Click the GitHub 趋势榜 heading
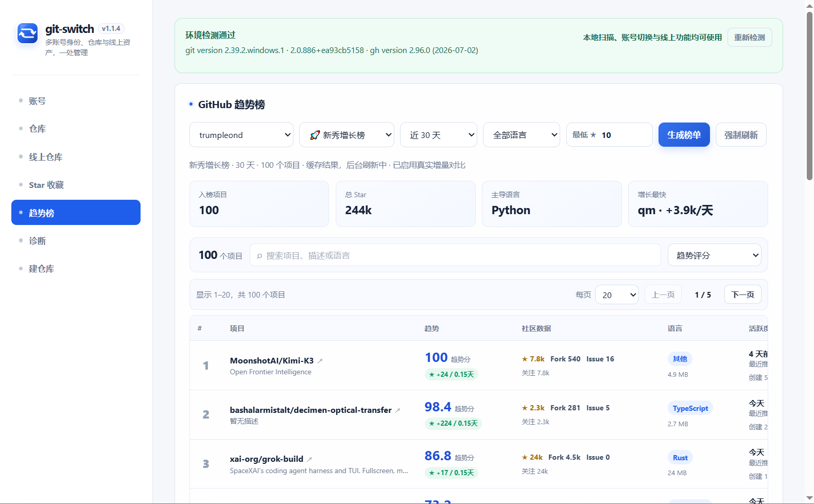The width and height of the screenshot is (814, 504). [232, 105]
